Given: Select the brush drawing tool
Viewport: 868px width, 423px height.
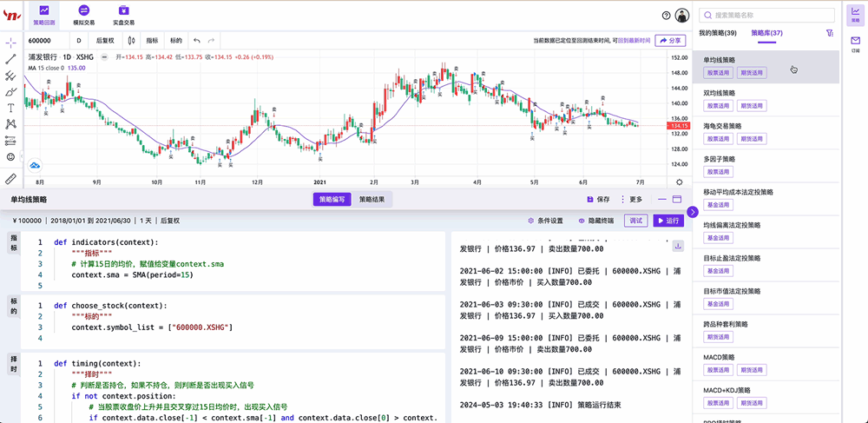Looking at the screenshot, I should (10, 92).
